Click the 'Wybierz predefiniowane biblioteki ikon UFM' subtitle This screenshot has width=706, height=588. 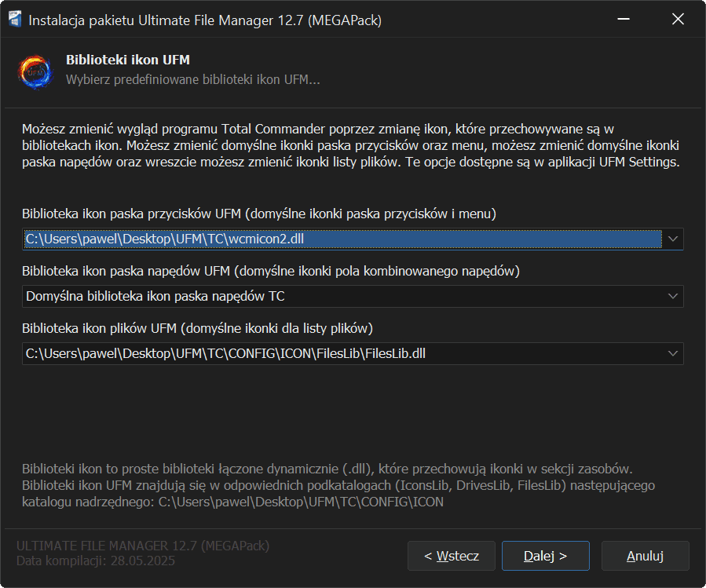192,80
